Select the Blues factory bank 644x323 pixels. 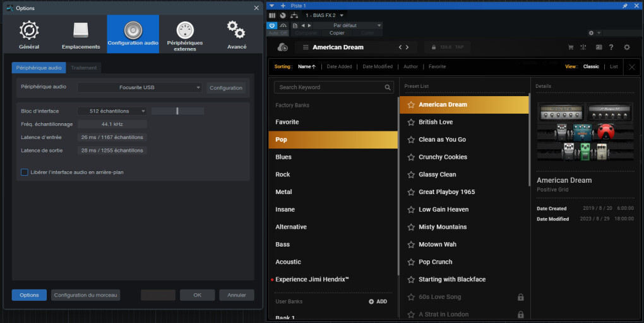[283, 157]
